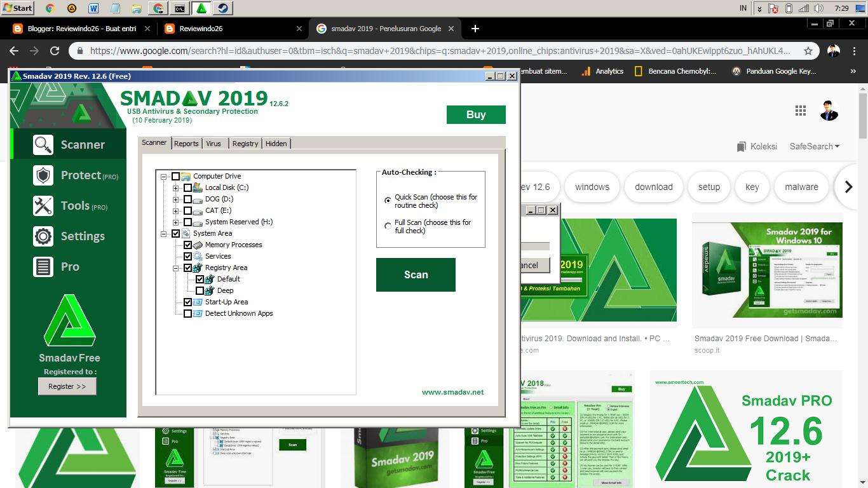
Task: Tick the DOG (D:) checkbox
Action: click(187, 199)
